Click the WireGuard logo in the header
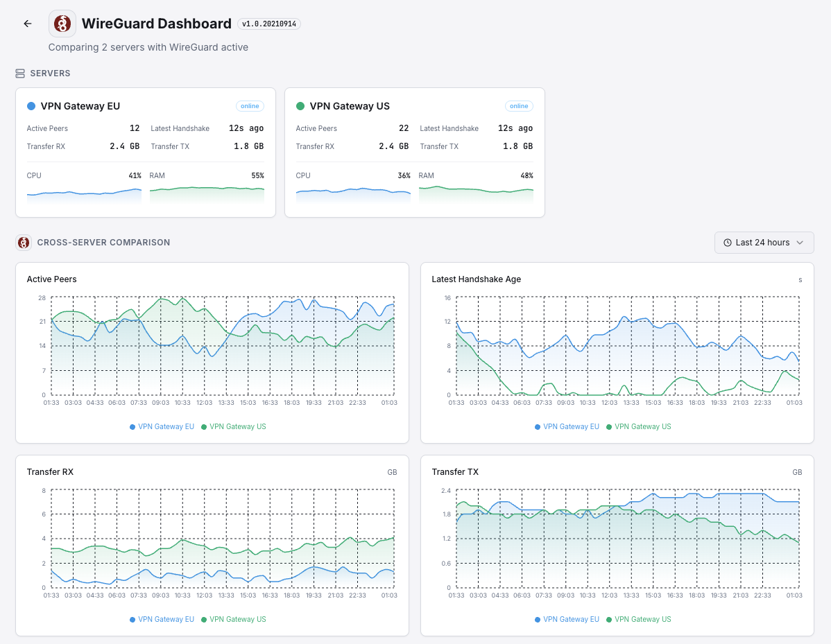 click(62, 24)
